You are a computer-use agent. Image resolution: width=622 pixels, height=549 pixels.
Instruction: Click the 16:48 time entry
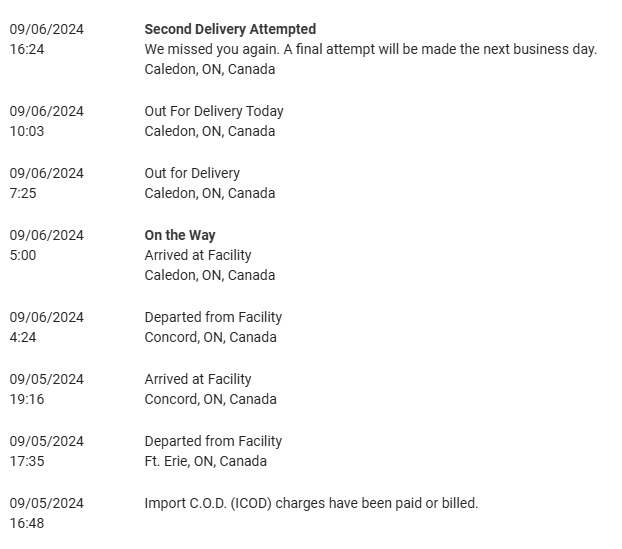point(27,523)
